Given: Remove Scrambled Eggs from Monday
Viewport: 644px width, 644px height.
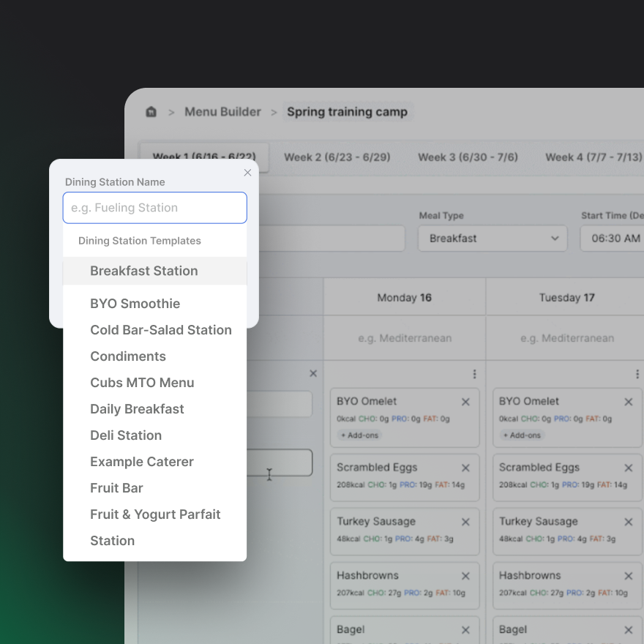Looking at the screenshot, I should 465,468.
